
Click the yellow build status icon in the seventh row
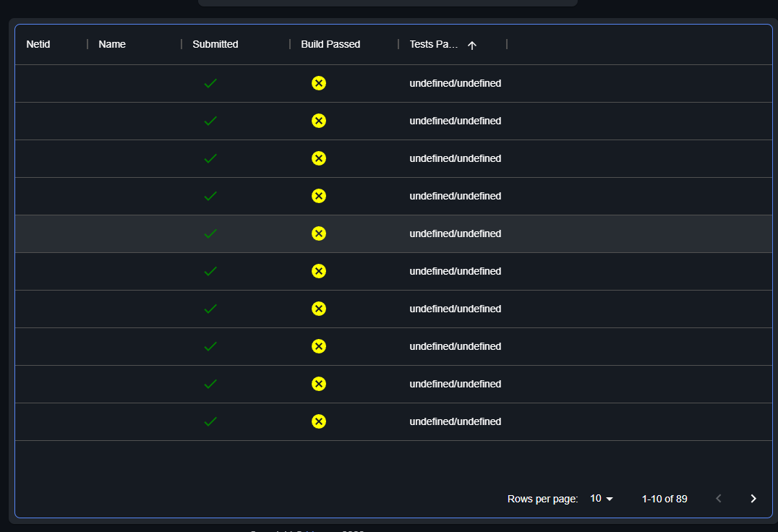point(319,309)
